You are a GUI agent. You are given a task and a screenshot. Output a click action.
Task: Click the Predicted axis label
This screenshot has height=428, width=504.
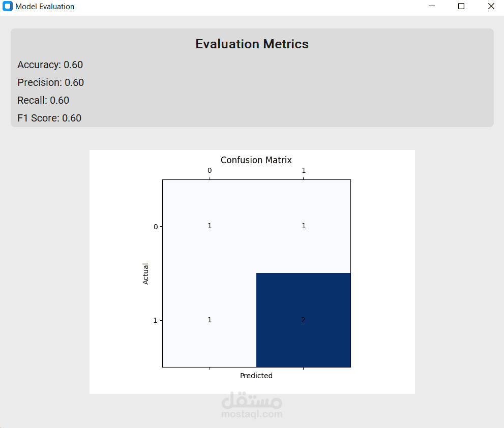pyautogui.click(x=256, y=376)
